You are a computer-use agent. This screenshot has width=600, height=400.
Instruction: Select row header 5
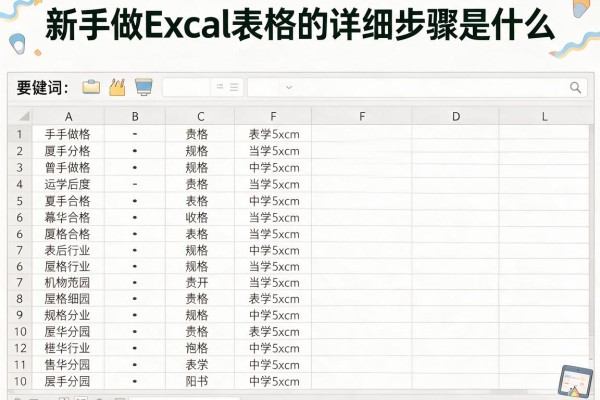click(20, 201)
